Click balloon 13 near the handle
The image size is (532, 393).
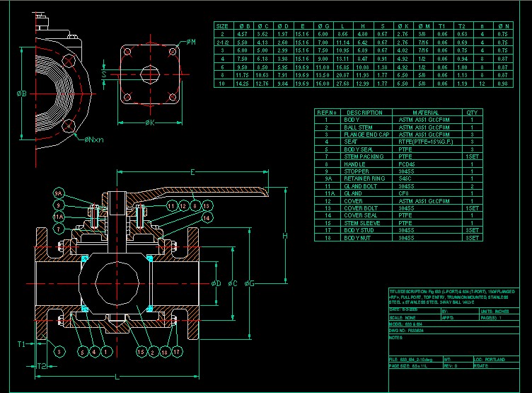pos(207,206)
